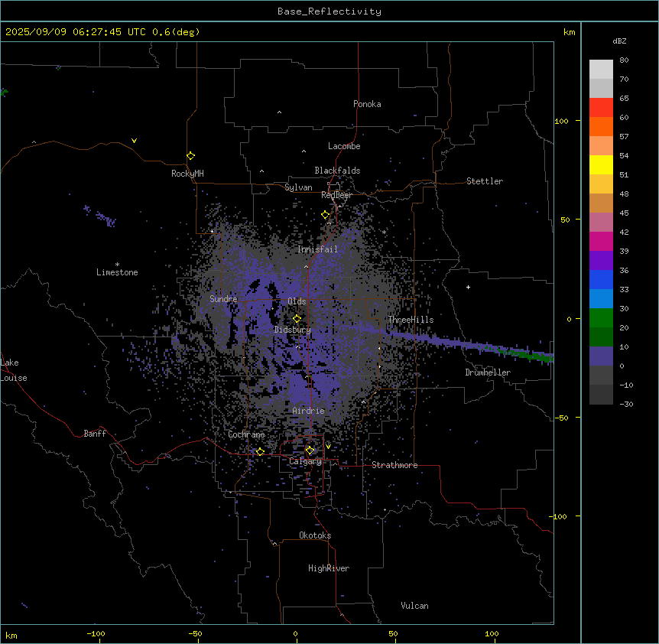
Task: Click the yellow diamond marker above RockyMH
Action: pos(190,156)
